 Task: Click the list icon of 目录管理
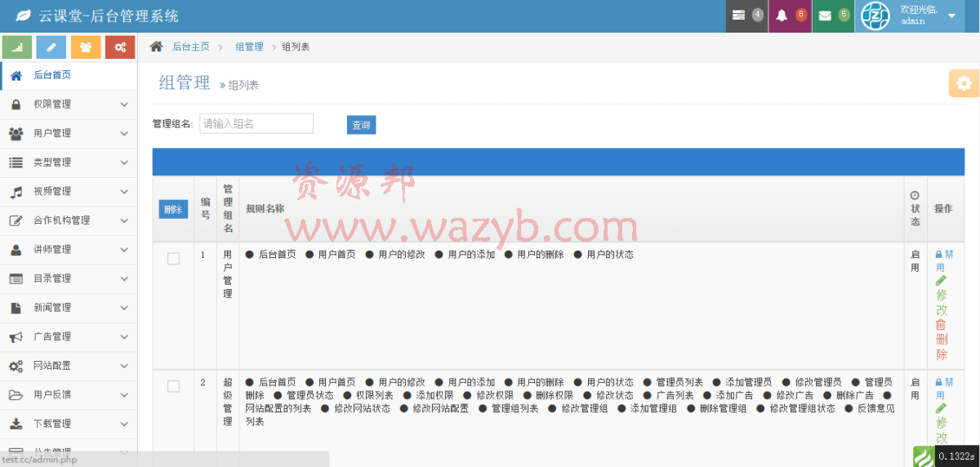[16, 278]
